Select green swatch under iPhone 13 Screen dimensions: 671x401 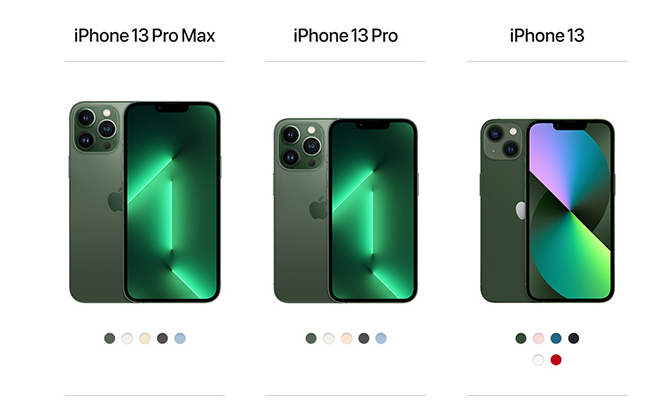521,339
